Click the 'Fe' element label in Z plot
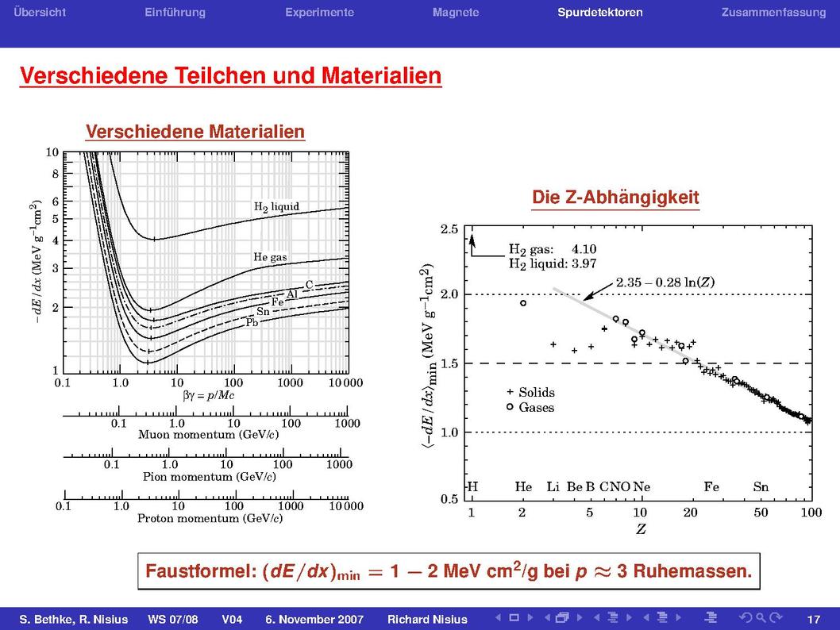Viewport: 840px width, 630px height. pos(711,486)
